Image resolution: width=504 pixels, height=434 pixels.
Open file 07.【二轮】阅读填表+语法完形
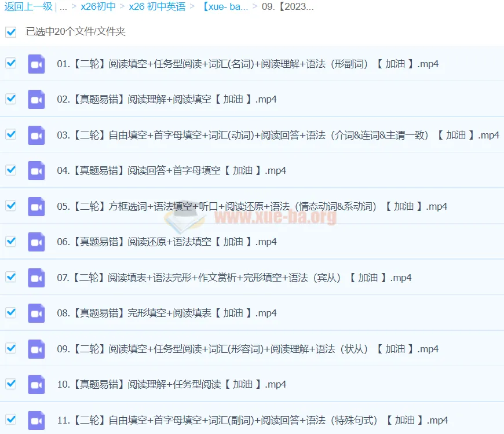pyautogui.click(x=234, y=278)
